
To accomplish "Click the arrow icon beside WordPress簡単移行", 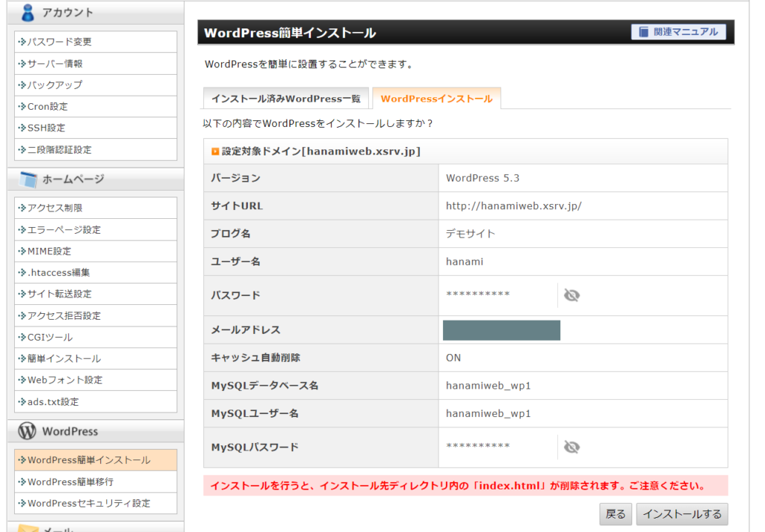I will click(22, 482).
